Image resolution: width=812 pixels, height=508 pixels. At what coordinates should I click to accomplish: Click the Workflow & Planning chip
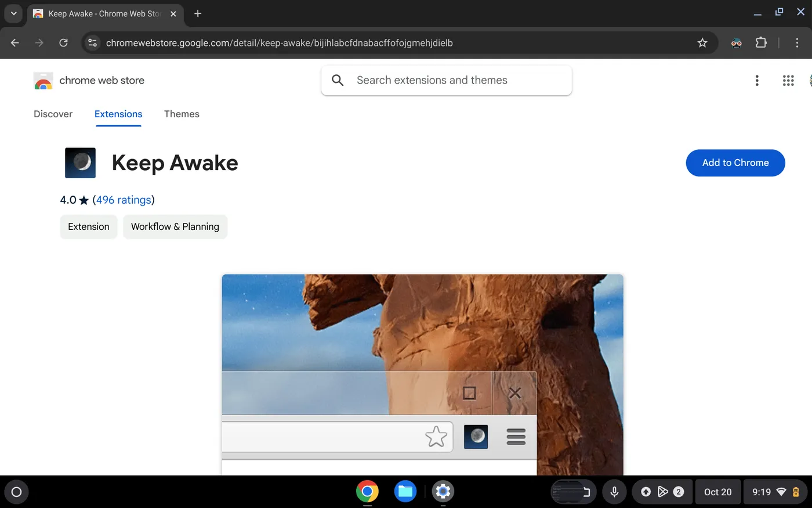[x=175, y=226]
